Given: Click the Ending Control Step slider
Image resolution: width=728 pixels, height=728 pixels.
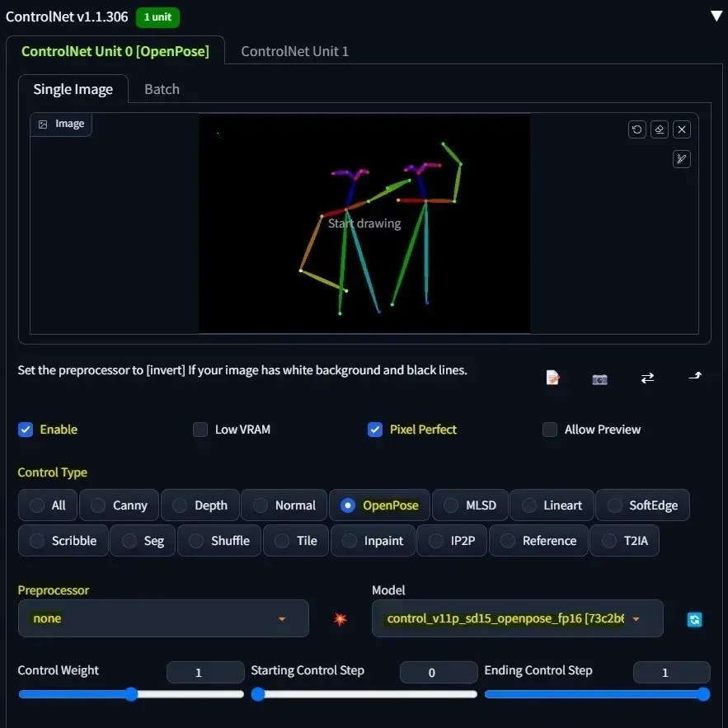Looking at the screenshot, I should click(595, 694).
